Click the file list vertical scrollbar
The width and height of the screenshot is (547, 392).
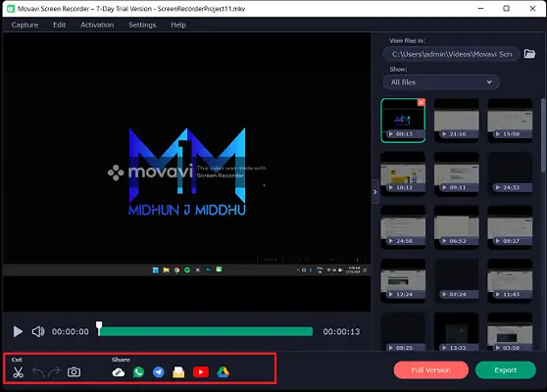(543, 135)
